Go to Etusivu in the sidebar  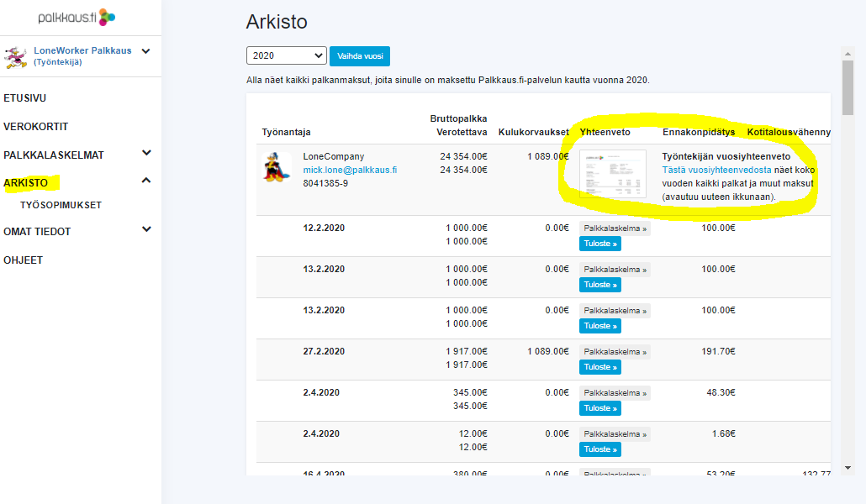click(24, 98)
